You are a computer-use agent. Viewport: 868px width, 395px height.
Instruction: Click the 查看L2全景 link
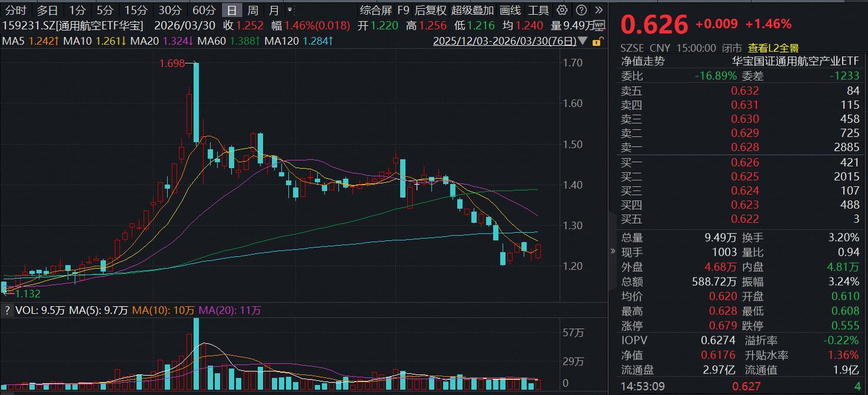[773, 49]
